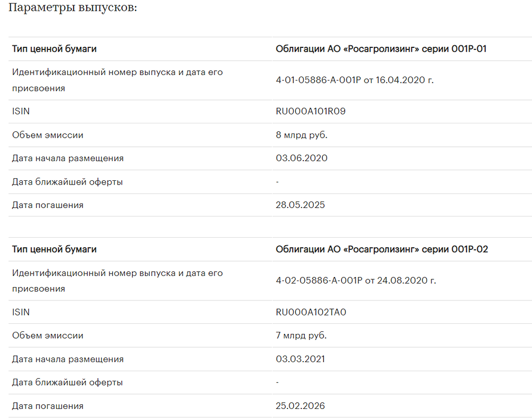
Task: Click the maturity date 25.02.2026
Action: click(301, 406)
